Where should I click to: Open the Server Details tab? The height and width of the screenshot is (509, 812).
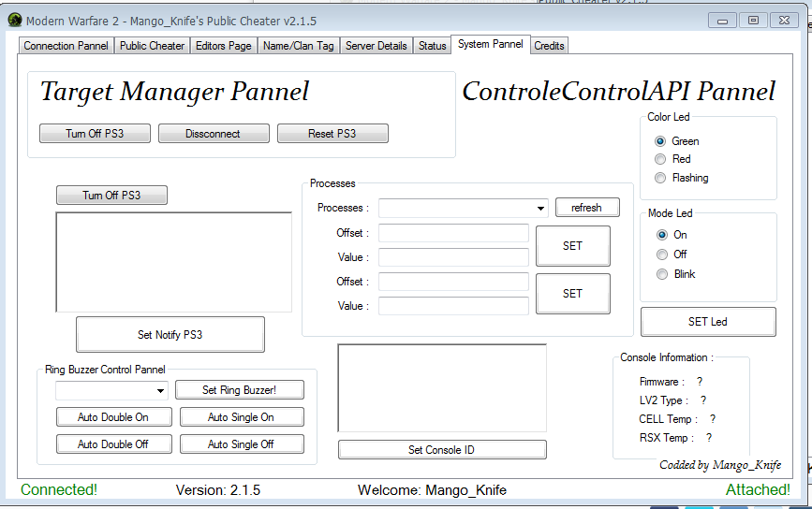pyautogui.click(x=376, y=46)
